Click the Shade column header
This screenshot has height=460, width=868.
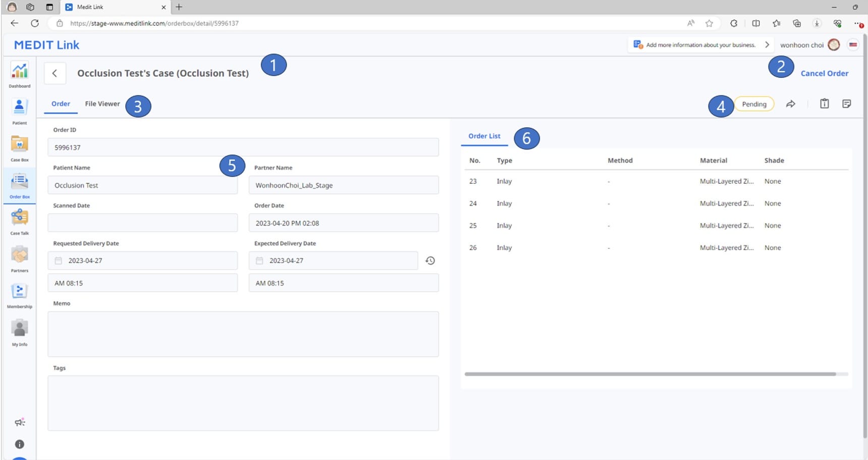click(774, 161)
